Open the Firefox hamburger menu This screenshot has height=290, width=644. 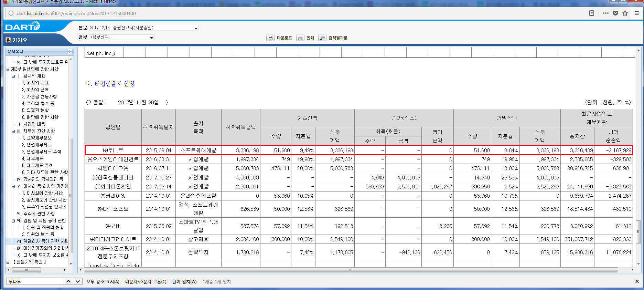point(637,13)
